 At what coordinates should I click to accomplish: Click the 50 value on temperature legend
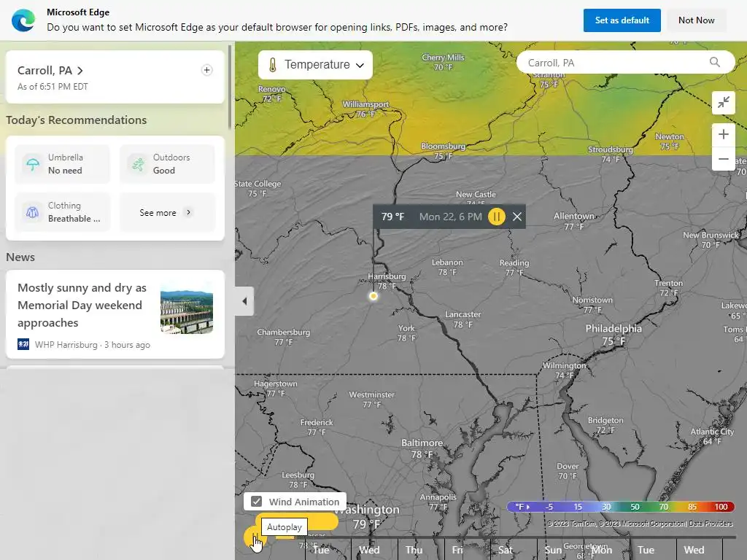coord(635,507)
